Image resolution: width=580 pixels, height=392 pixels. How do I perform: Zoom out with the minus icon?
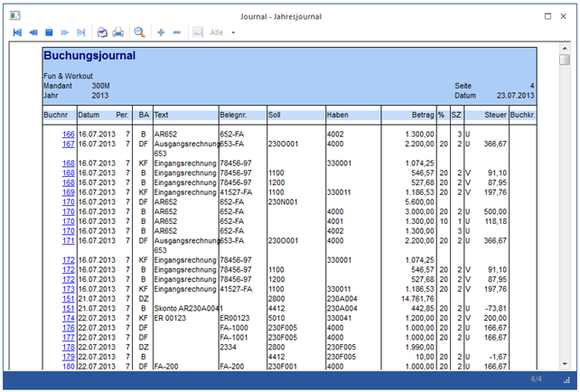[x=176, y=33]
